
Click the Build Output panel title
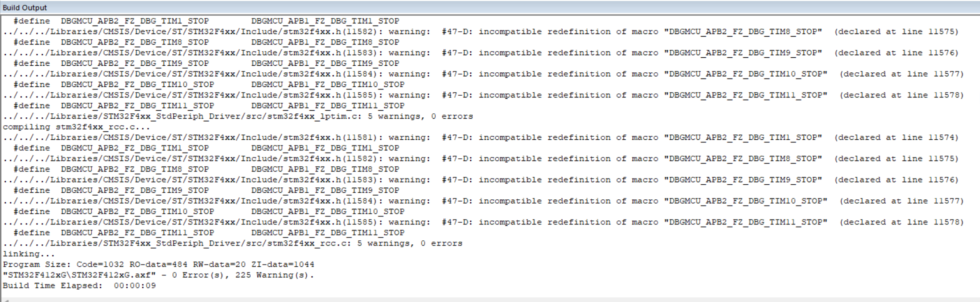[x=25, y=7]
